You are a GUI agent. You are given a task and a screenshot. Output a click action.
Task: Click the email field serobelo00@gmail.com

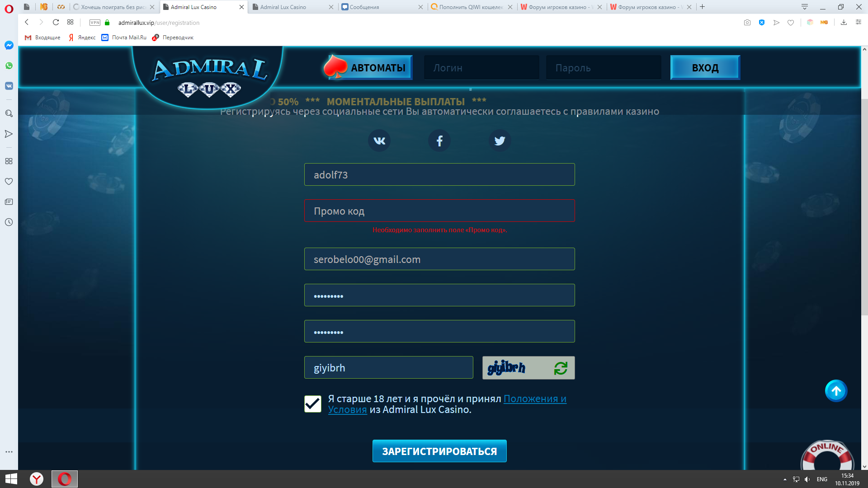pos(439,259)
